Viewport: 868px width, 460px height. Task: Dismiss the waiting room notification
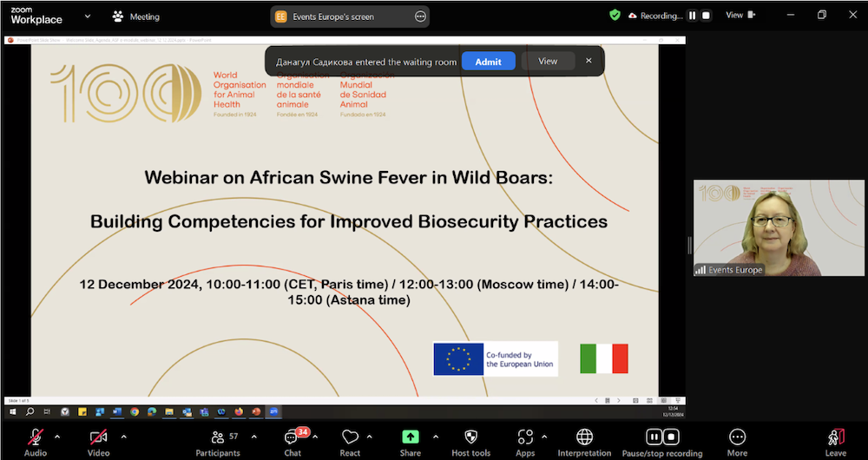589,61
